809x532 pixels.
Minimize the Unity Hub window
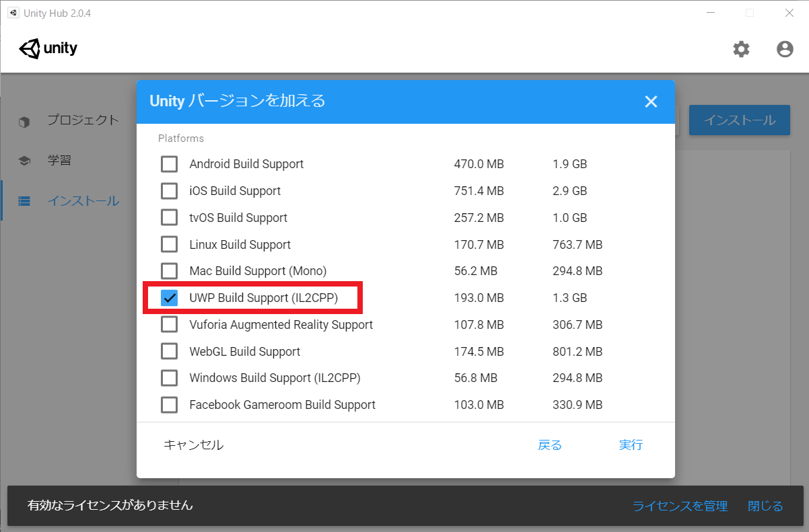(x=711, y=13)
